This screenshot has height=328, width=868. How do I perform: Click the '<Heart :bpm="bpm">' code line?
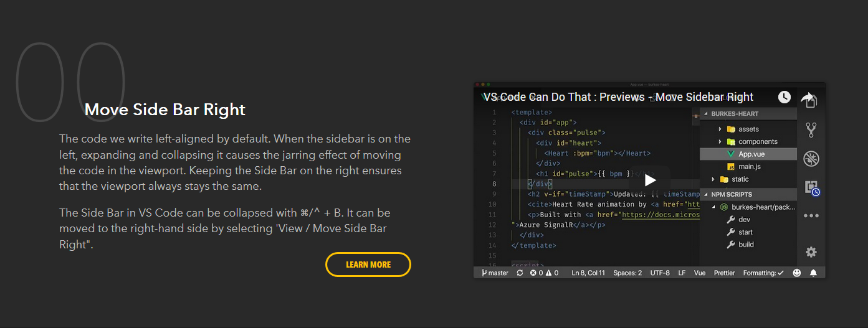tap(597, 153)
